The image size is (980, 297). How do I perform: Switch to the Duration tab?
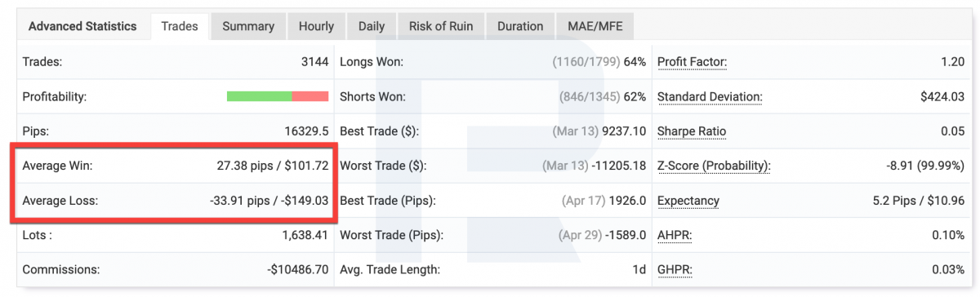520,26
